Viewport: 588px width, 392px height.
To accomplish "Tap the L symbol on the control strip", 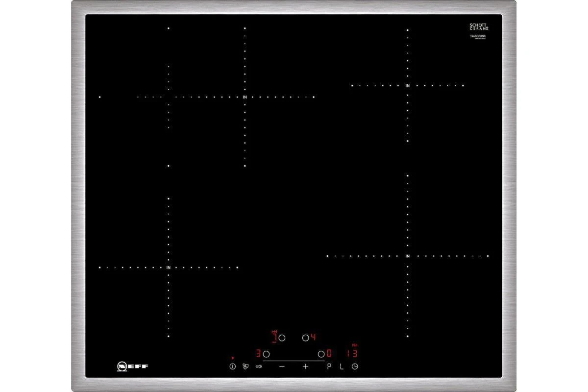I will [342, 366].
